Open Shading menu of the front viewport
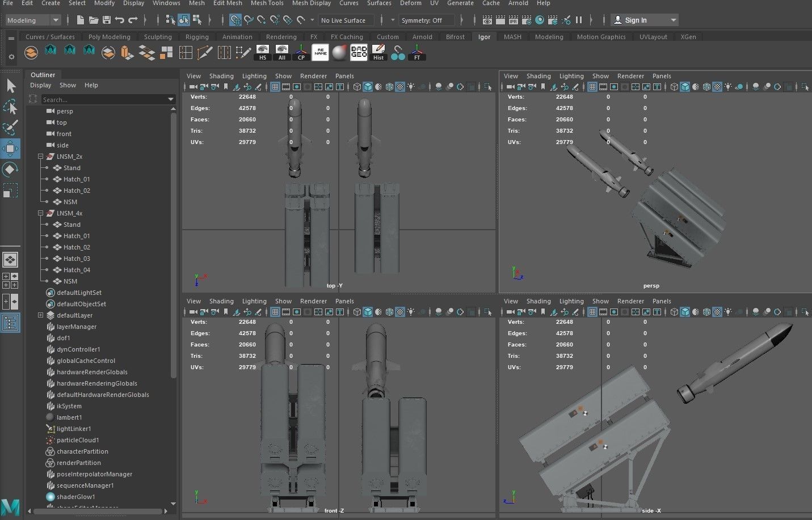 pyautogui.click(x=221, y=301)
